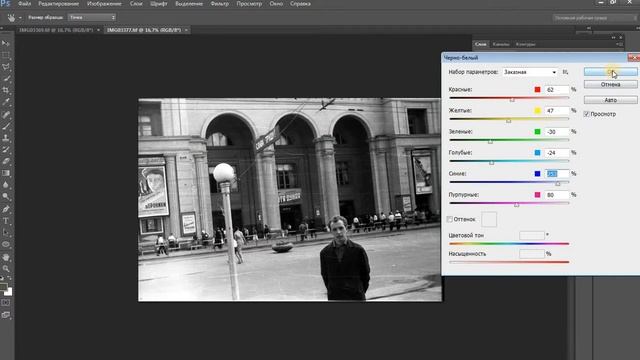Toggle Quick Mask mode

coord(6,303)
